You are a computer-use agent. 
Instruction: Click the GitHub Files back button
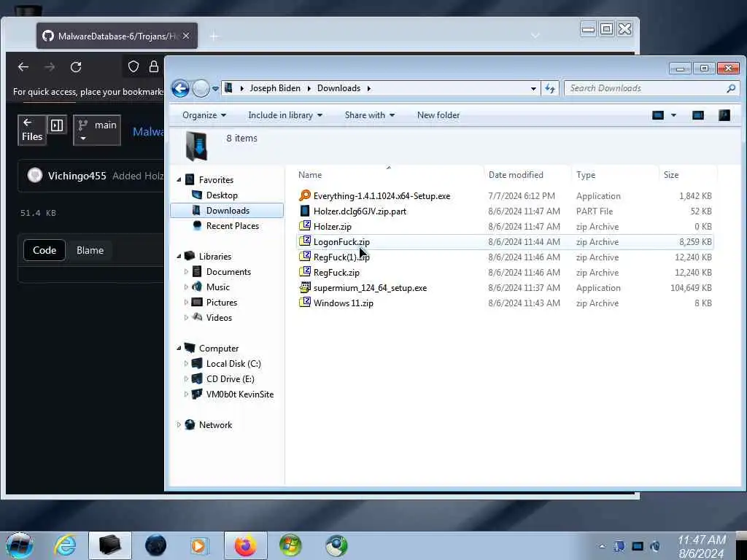pyautogui.click(x=32, y=130)
